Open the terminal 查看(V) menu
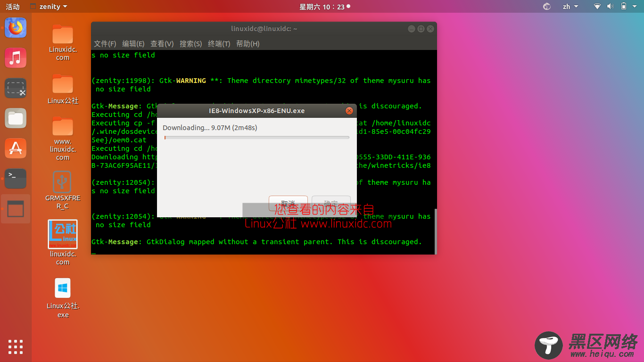The width and height of the screenshot is (644, 362). pyautogui.click(x=162, y=43)
